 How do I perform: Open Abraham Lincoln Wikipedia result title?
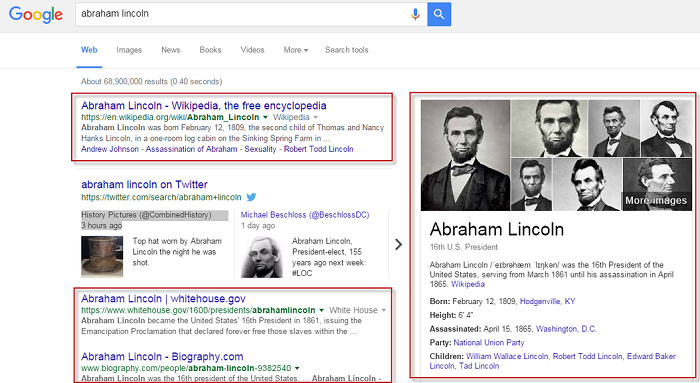click(204, 106)
